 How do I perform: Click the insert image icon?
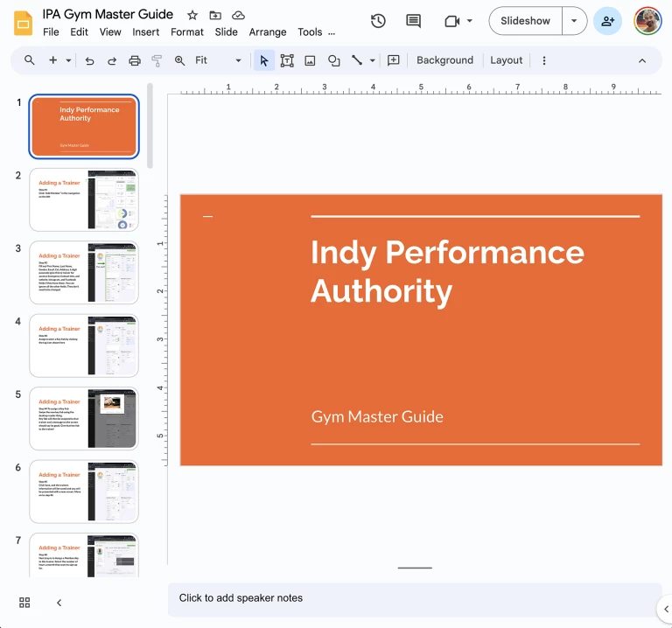tap(310, 60)
